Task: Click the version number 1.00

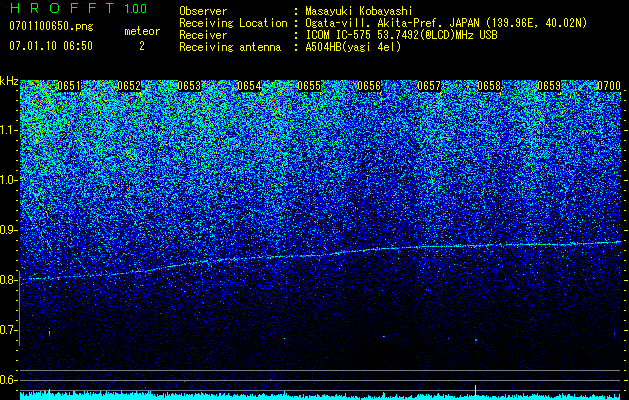Action: [x=136, y=9]
